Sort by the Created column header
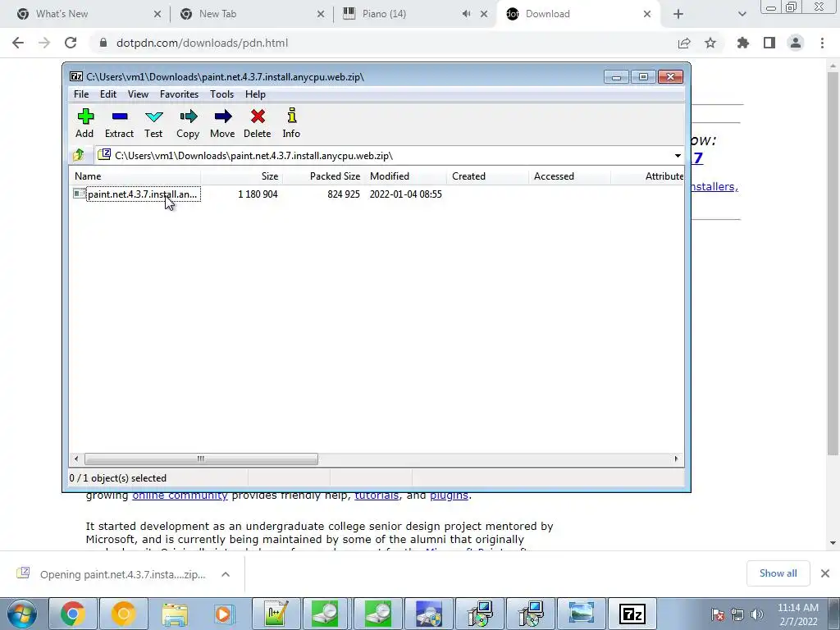 487,176
